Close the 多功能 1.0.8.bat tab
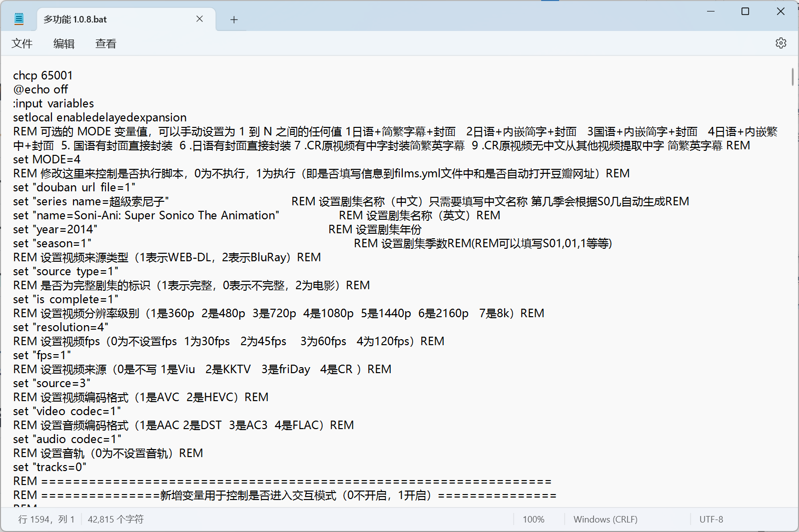This screenshot has height=532, width=799. pos(199,19)
